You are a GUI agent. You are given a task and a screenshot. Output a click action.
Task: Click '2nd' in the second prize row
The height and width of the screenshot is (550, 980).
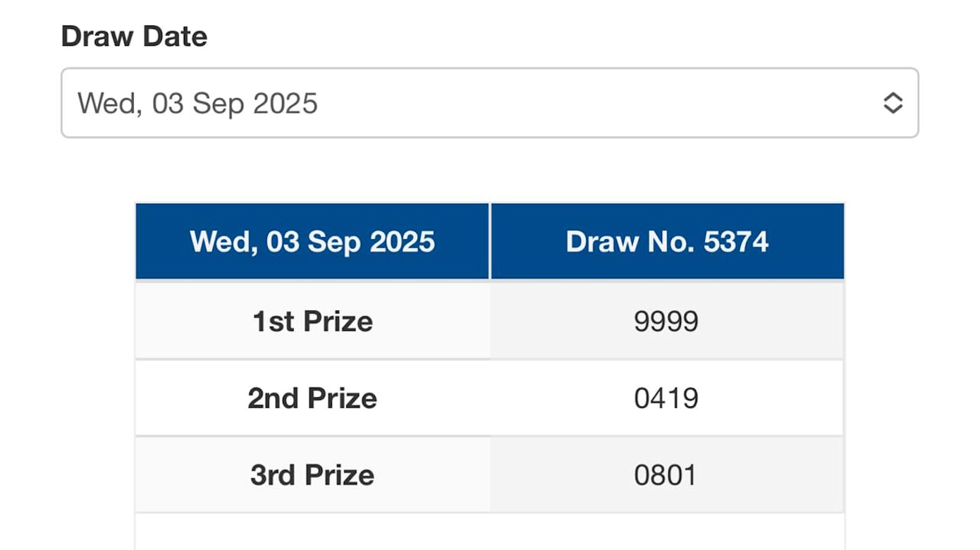(273, 398)
